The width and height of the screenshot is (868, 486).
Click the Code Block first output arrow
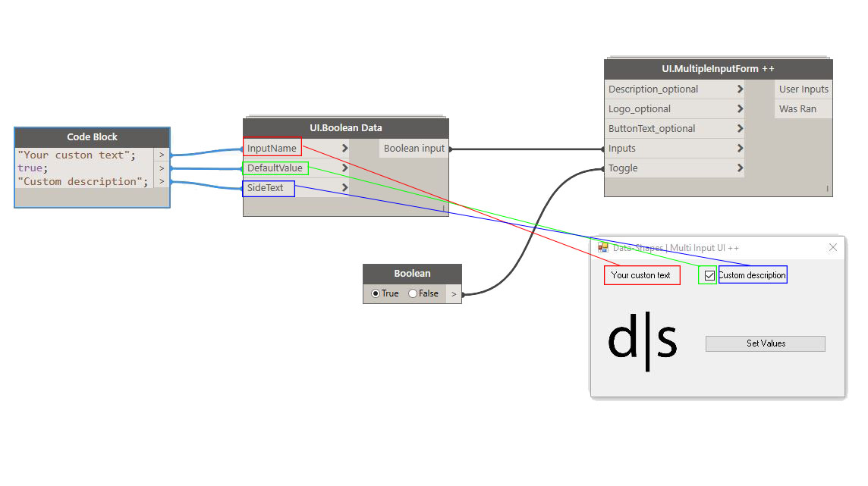pyautogui.click(x=162, y=155)
